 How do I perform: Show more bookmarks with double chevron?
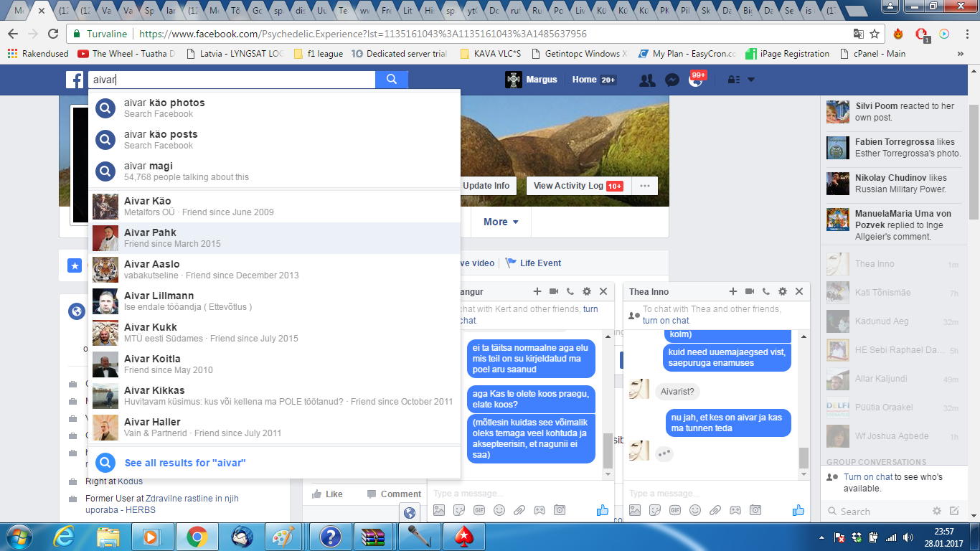pos(961,54)
